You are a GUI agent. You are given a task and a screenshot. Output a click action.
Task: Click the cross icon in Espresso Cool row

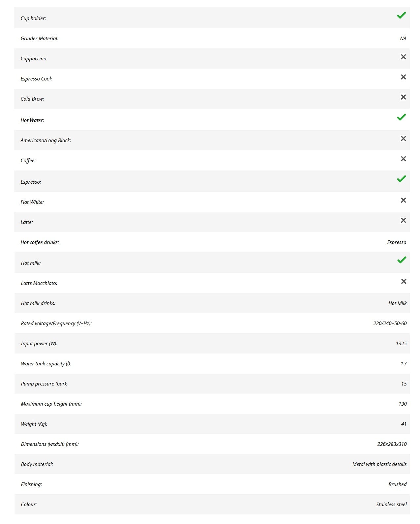click(403, 77)
